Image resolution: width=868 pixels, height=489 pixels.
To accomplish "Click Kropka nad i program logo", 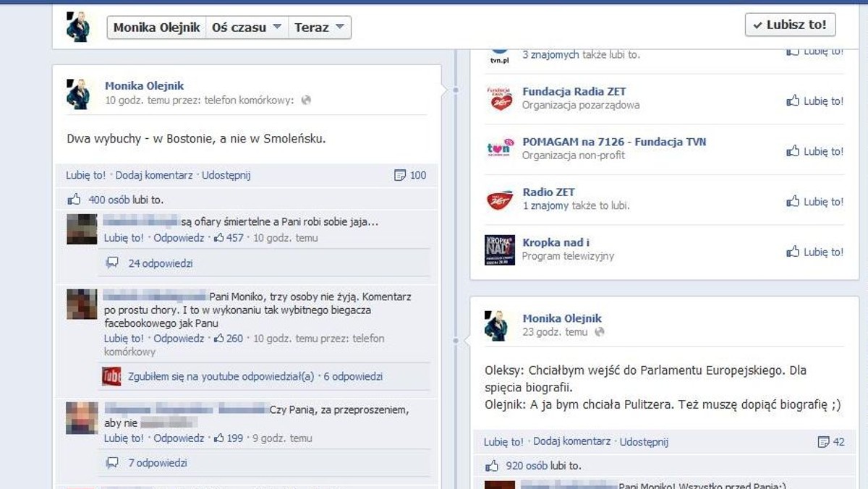I will tap(499, 250).
